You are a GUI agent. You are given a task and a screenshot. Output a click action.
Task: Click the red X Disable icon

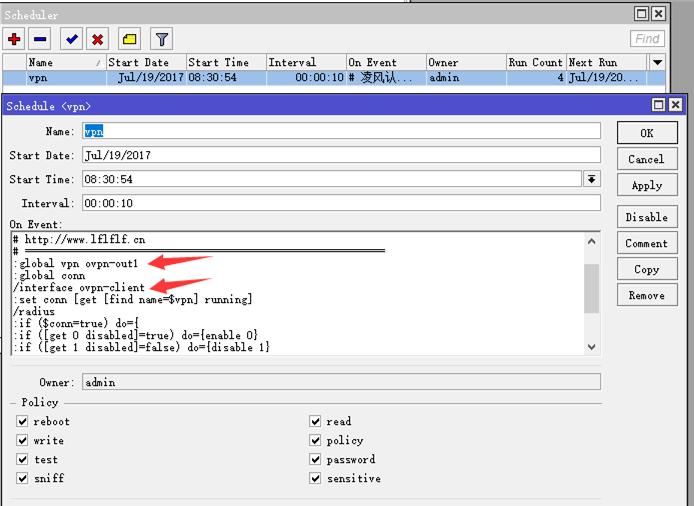coord(98,39)
